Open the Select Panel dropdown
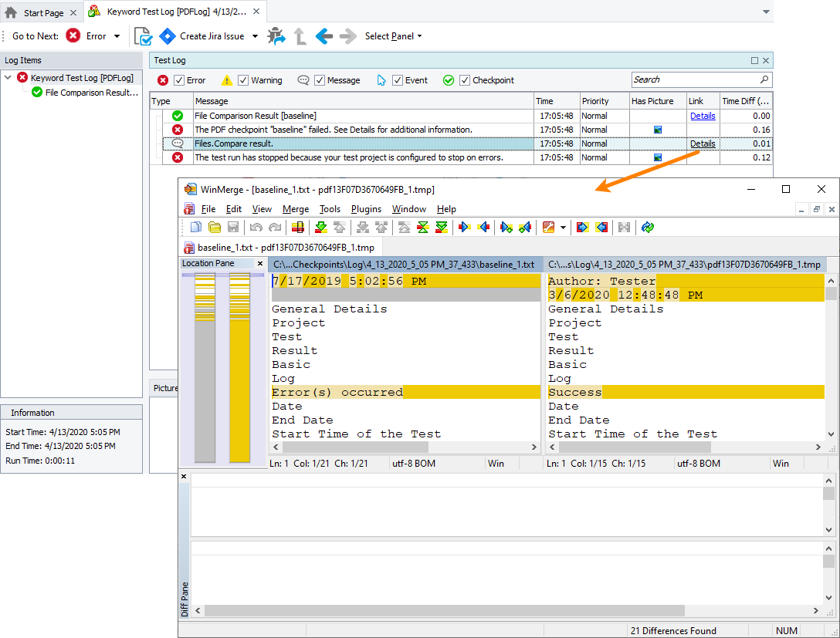This screenshot has height=638, width=840. [x=394, y=35]
